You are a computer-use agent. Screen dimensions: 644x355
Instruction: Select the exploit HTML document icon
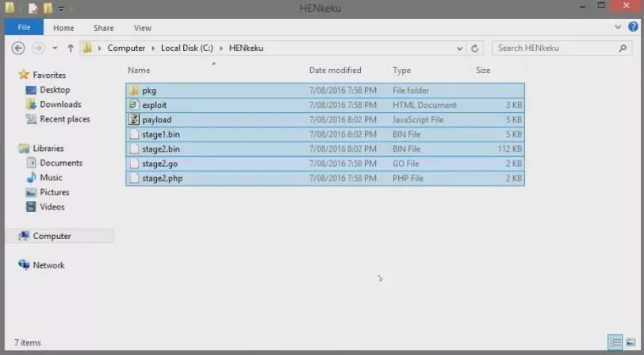tap(134, 105)
